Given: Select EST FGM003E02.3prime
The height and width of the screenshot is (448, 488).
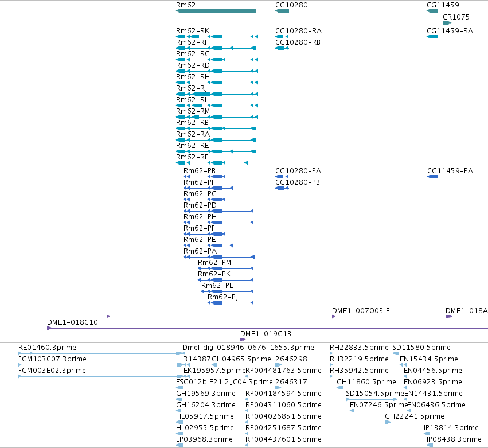Looking at the screenshot, I should pyautogui.click(x=101, y=376).
